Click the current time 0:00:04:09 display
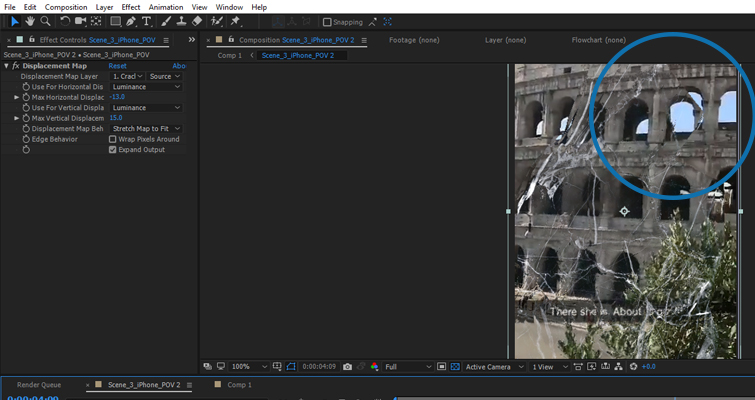This screenshot has width=755, height=400. tap(319, 367)
